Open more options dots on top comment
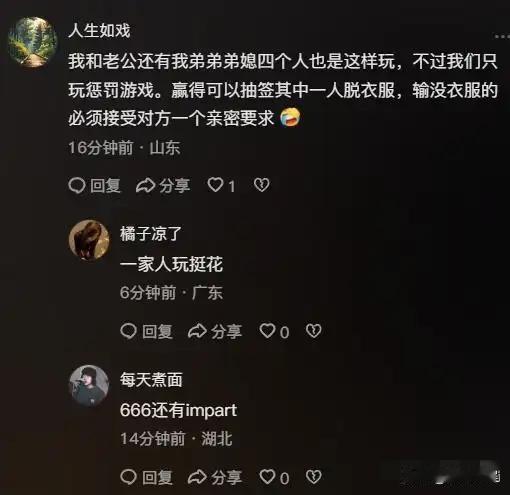510x495 pixels. point(502,36)
